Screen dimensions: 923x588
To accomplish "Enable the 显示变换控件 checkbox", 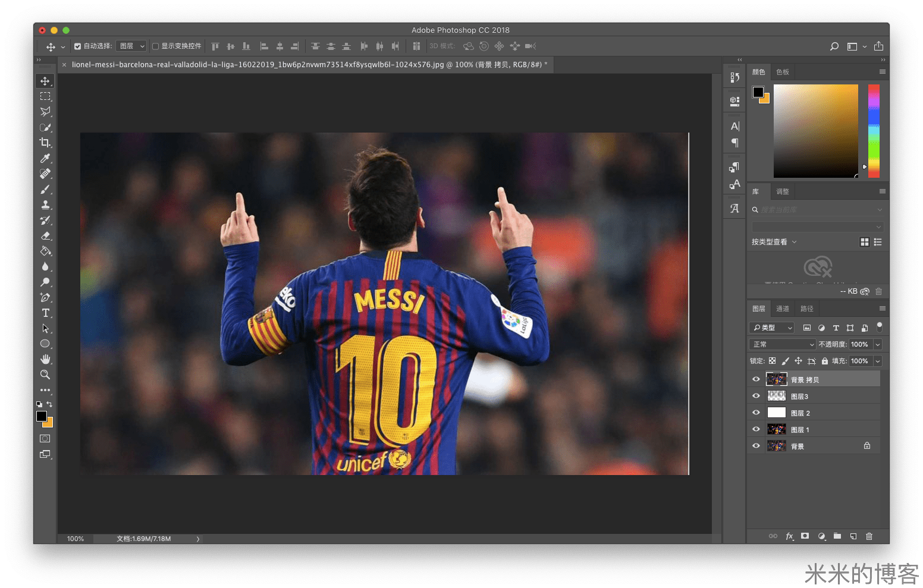I will (x=156, y=46).
